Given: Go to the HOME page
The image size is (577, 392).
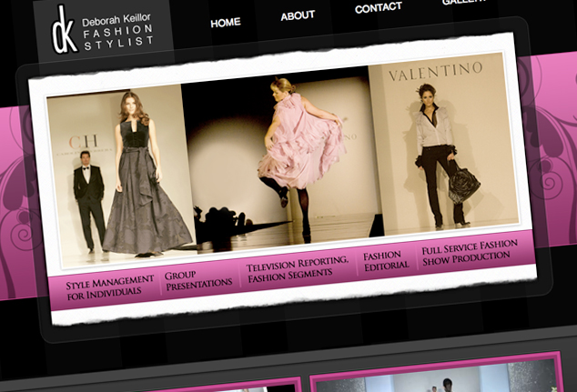Looking at the screenshot, I should [x=226, y=23].
